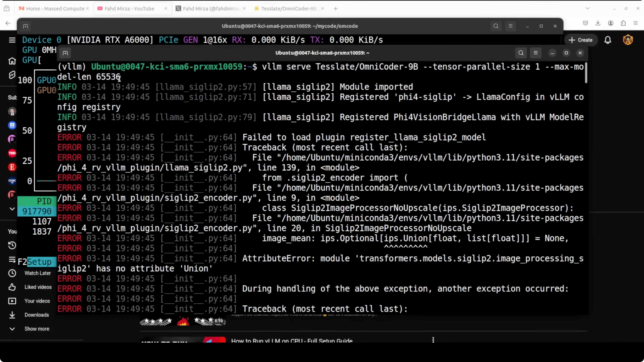Viewport: 644px width, 362px height.
Task: Open YouTube notifications bell
Action: (x=608, y=40)
